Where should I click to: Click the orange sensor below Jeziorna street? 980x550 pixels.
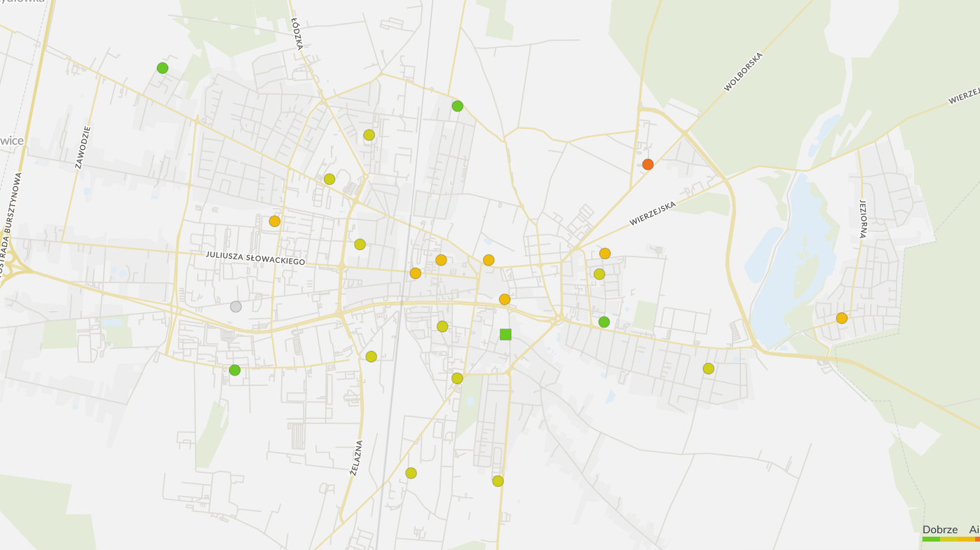(x=841, y=318)
